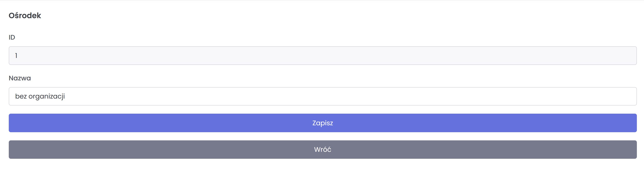This screenshot has height=192, width=644.
Task: Submit changes via the Zapisz button
Action: pyautogui.click(x=323, y=123)
